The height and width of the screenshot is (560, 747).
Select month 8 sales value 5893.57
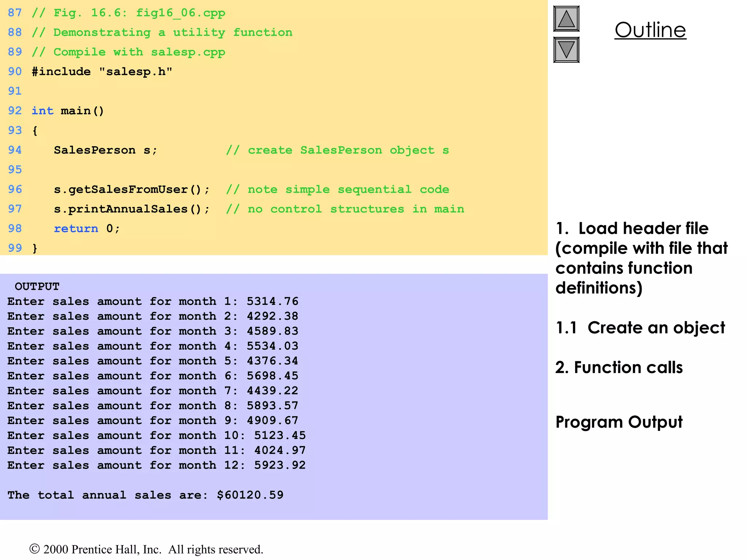272,406
